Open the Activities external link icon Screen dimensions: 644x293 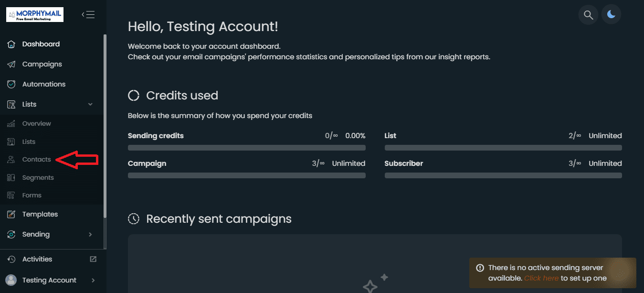pyautogui.click(x=93, y=259)
